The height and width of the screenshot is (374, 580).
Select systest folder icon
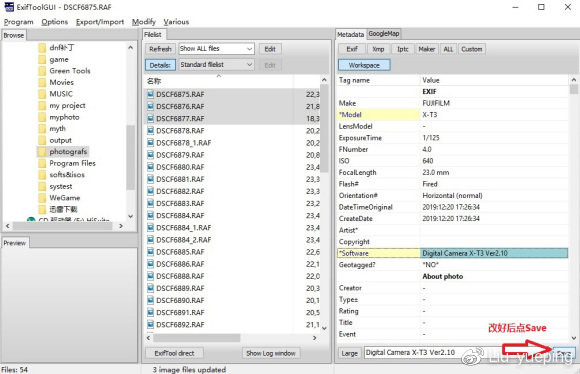42,186
